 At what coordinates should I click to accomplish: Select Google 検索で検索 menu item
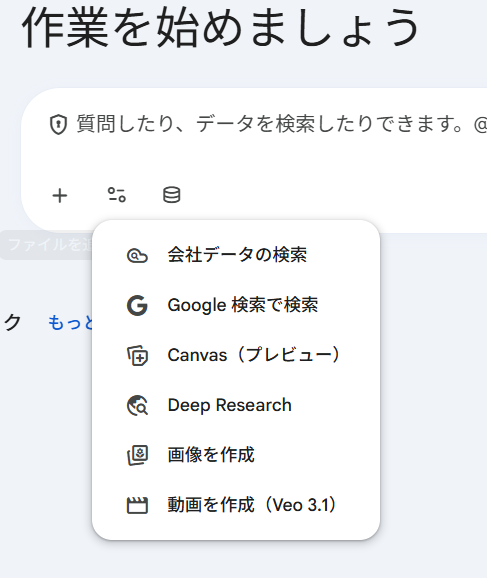(236, 305)
